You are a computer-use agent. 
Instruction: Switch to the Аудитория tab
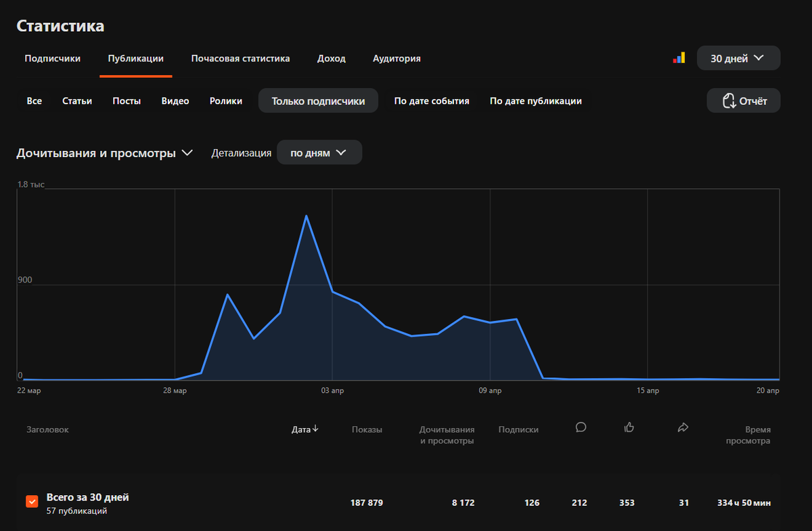[x=397, y=58]
